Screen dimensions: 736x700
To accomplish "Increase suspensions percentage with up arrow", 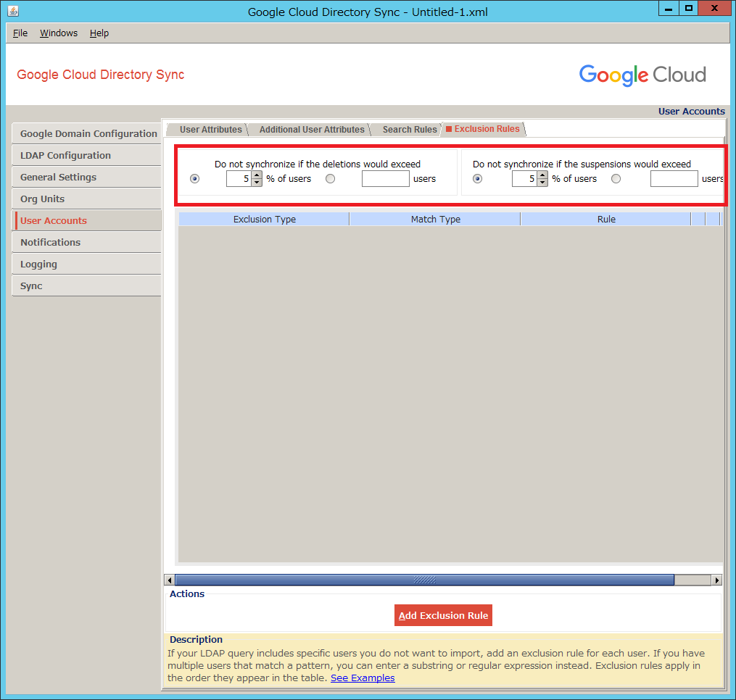I will coord(542,175).
